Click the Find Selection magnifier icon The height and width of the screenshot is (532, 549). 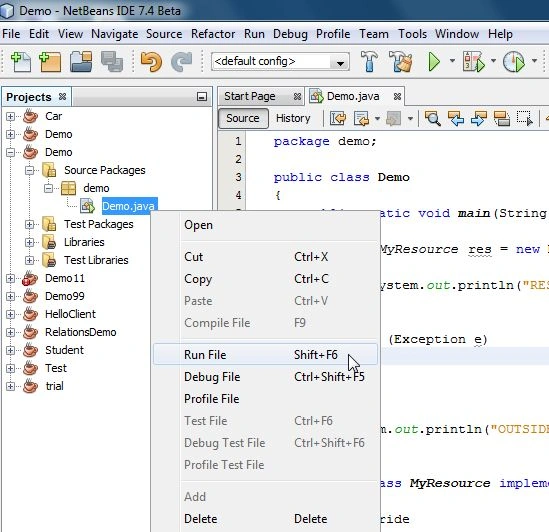(x=433, y=118)
